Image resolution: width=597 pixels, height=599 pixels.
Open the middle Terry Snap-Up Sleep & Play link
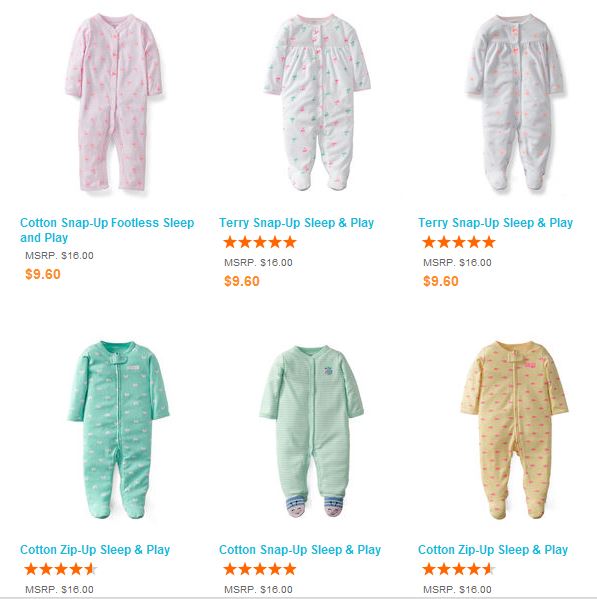[296, 223]
